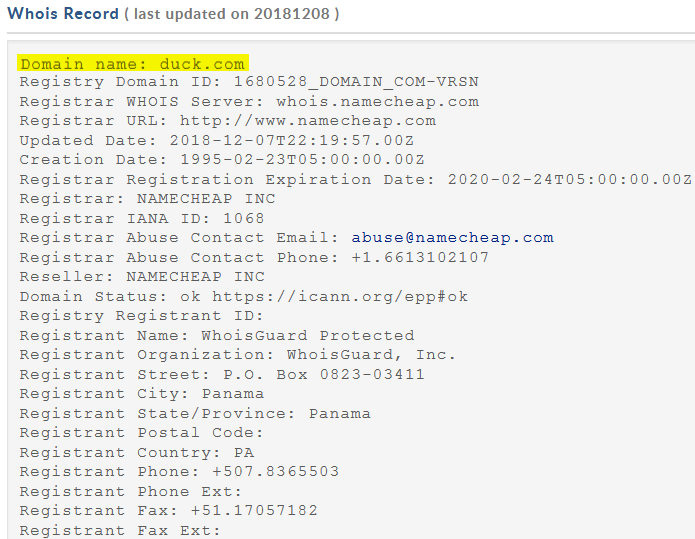Click the Registrant Street P.O. Box line
Image resolution: width=695 pixels, height=539 pixels.
[x=222, y=375]
